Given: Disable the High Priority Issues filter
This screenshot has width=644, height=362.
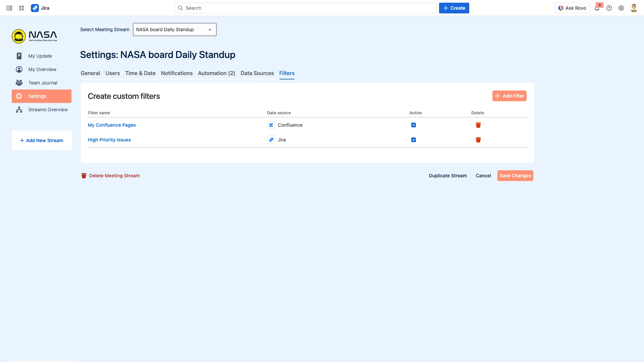Looking at the screenshot, I should [x=414, y=140].
